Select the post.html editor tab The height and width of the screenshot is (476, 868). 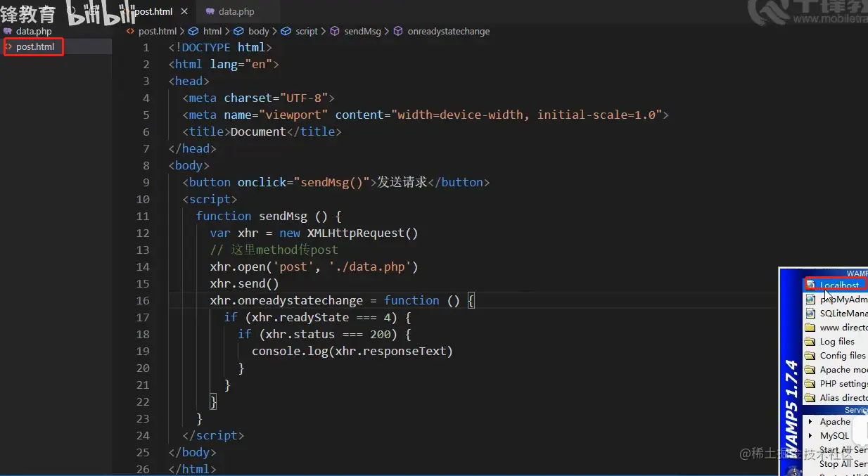point(153,11)
